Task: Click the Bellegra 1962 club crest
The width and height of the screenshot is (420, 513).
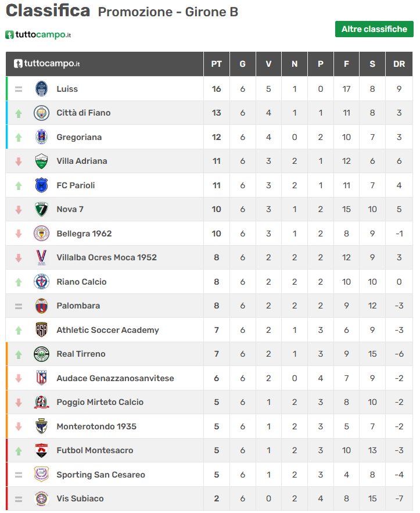Action: coord(41,234)
